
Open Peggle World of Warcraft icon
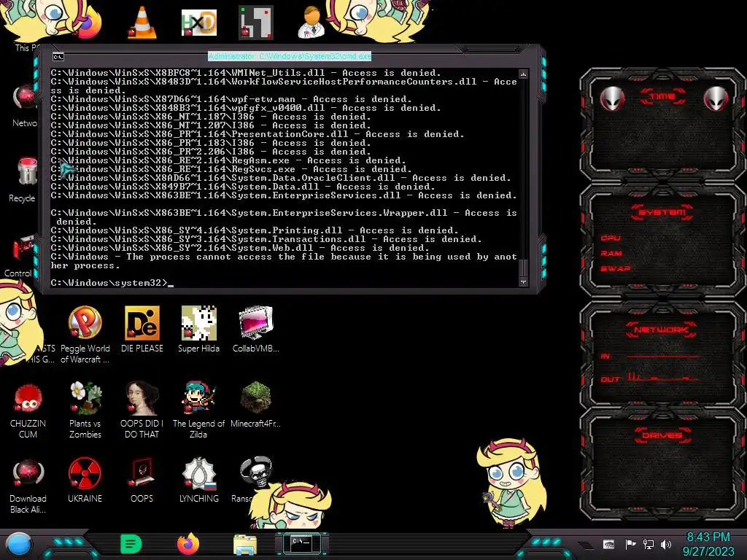[x=85, y=334]
